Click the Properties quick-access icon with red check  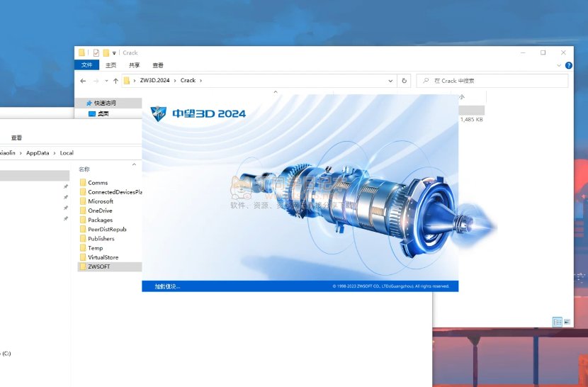(96, 53)
